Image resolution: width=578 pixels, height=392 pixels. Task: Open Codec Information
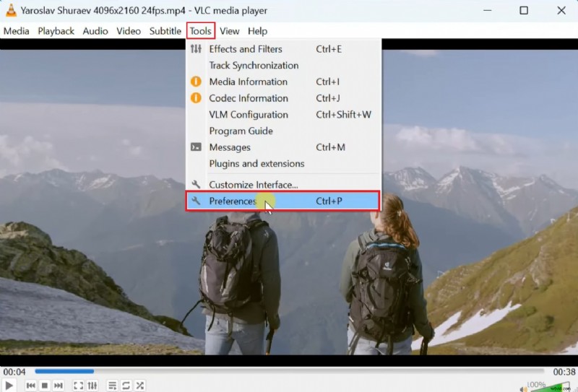pyautogui.click(x=249, y=98)
